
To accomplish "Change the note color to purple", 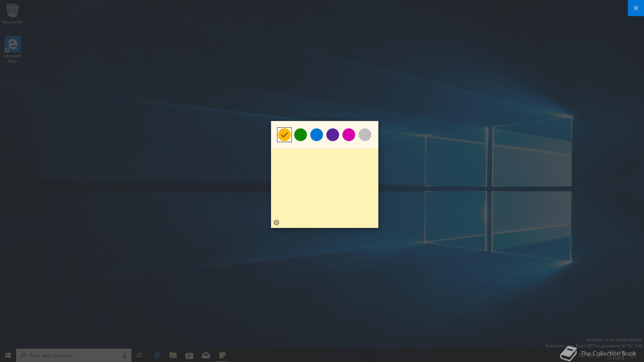I will (x=332, y=135).
